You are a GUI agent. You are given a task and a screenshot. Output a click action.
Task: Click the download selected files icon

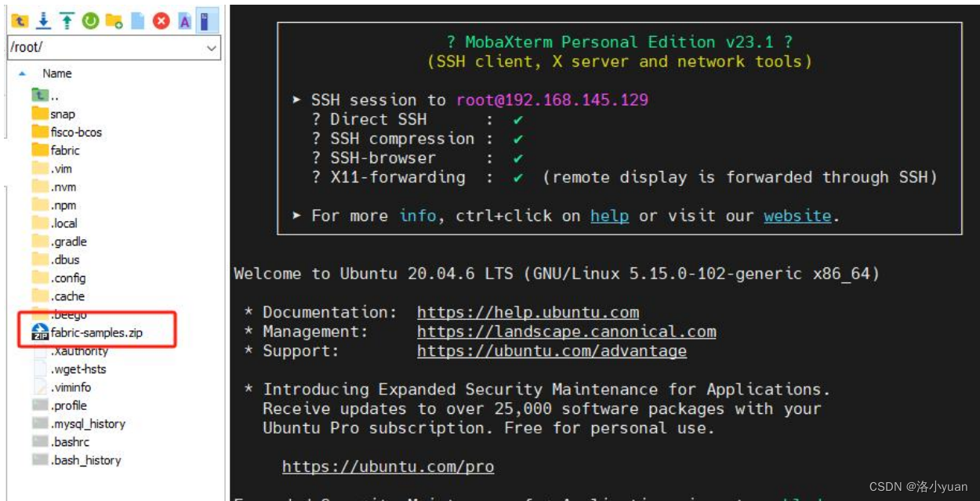[x=44, y=21]
